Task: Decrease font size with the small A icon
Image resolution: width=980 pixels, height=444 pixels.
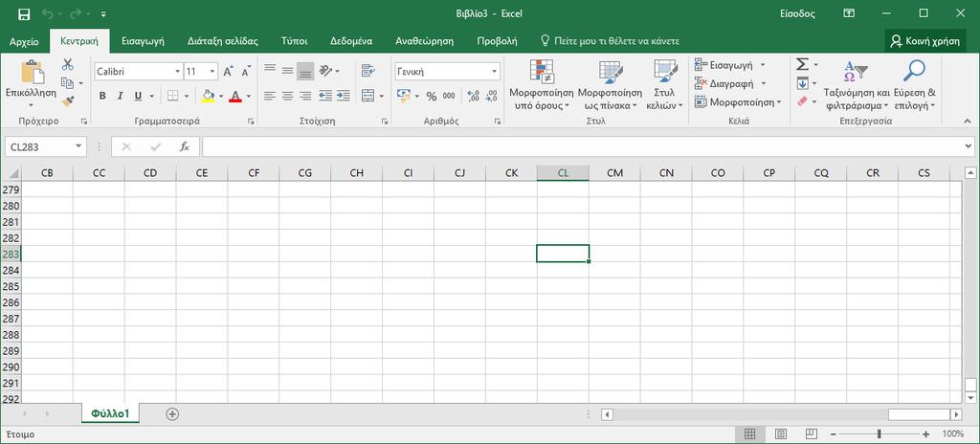Action: tap(246, 72)
